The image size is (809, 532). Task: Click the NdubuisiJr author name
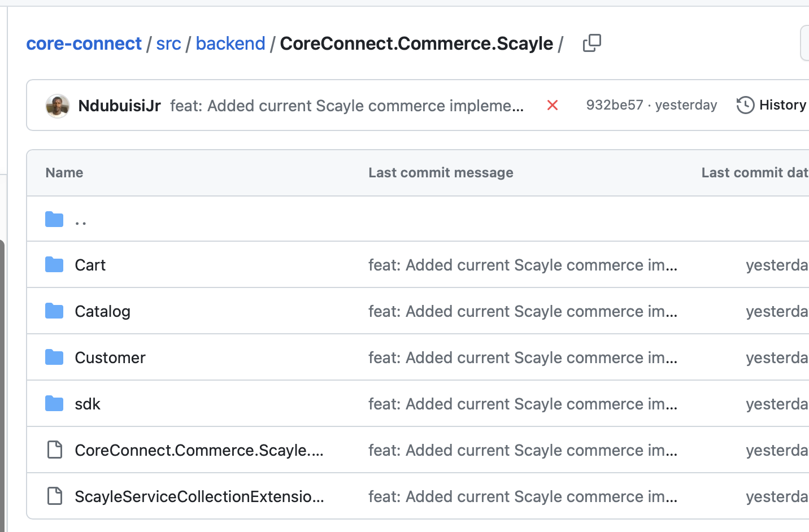[119, 106]
